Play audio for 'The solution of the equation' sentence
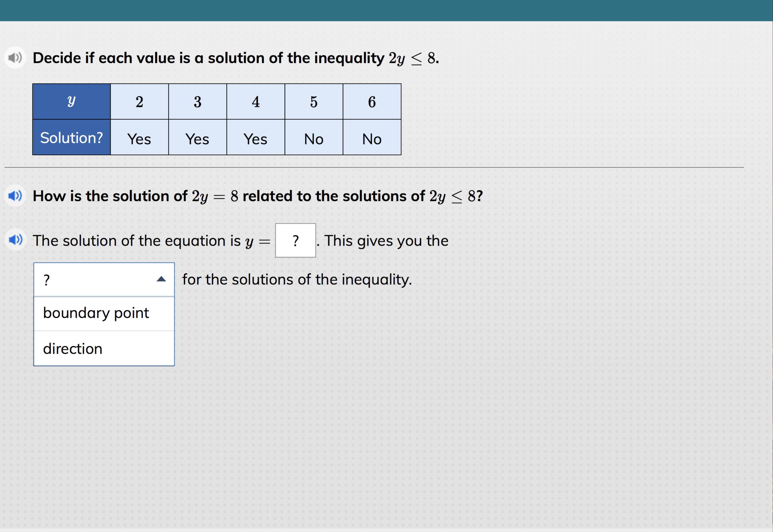This screenshot has height=532, width=773. click(15, 240)
